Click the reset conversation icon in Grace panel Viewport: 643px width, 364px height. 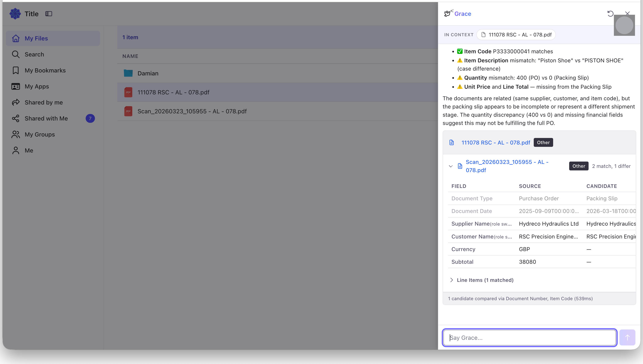pos(610,13)
